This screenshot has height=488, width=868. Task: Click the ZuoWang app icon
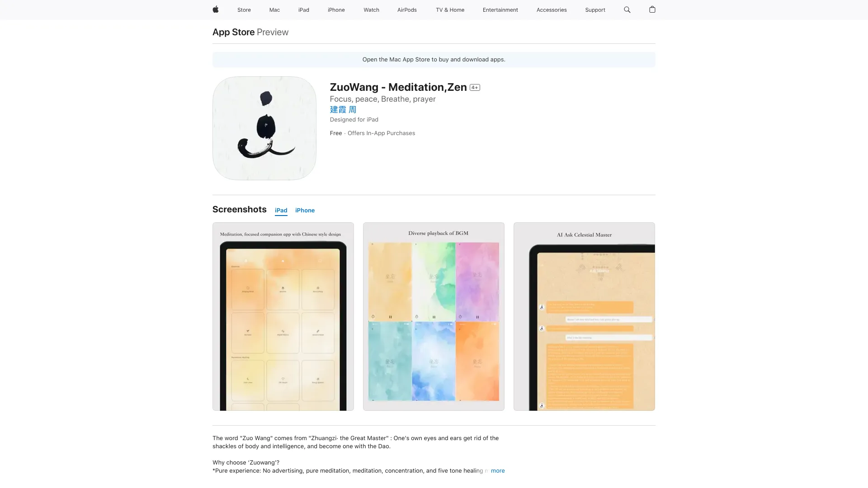264,128
